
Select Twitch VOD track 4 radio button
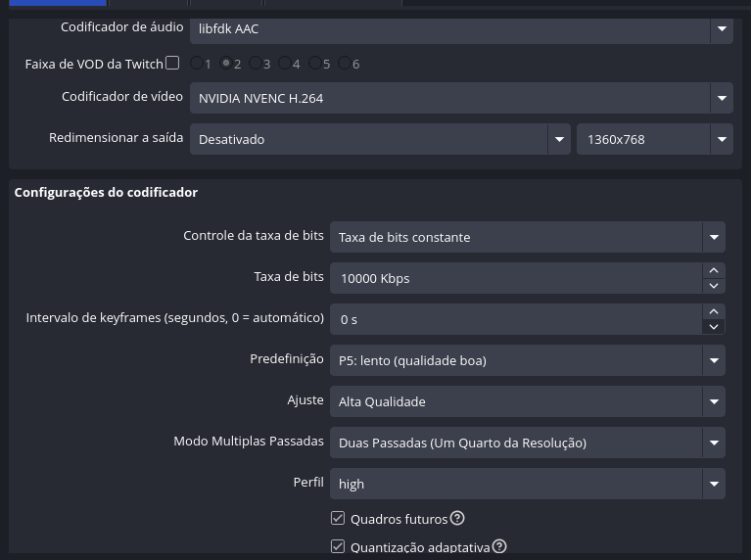tap(285, 63)
